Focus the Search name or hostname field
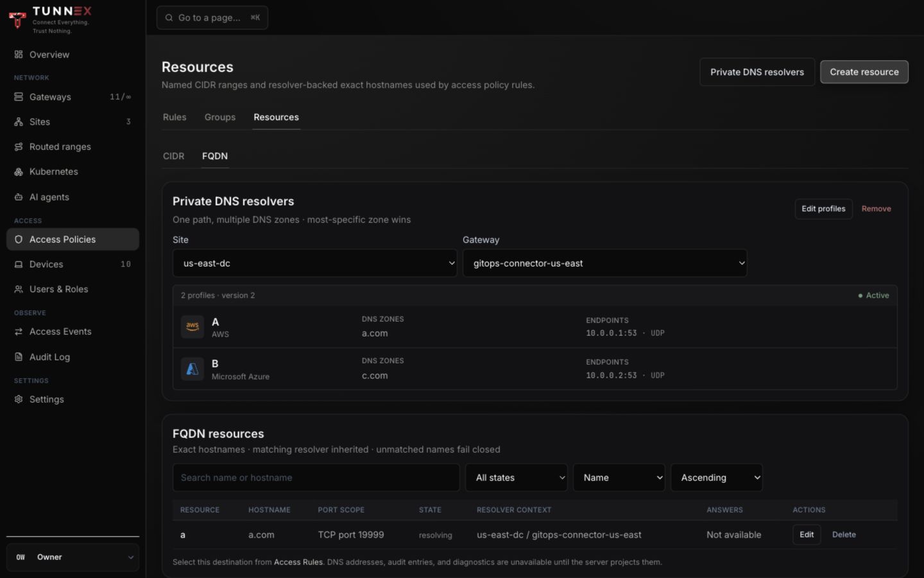This screenshot has height=578, width=924. coord(316,478)
